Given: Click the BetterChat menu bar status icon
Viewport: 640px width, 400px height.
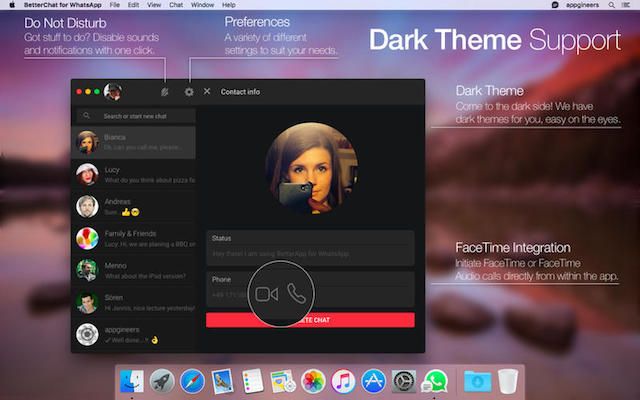Looking at the screenshot, I should 555,5.
